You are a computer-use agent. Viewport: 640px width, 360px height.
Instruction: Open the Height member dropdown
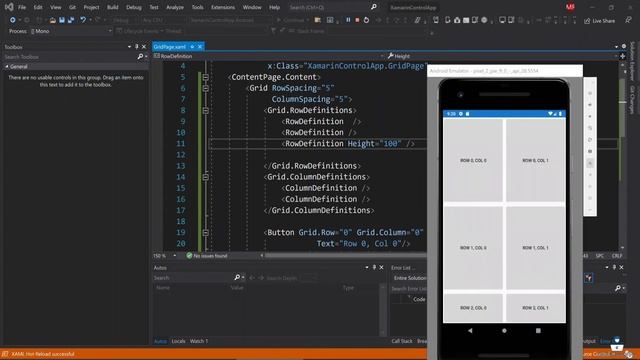pos(502,56)
